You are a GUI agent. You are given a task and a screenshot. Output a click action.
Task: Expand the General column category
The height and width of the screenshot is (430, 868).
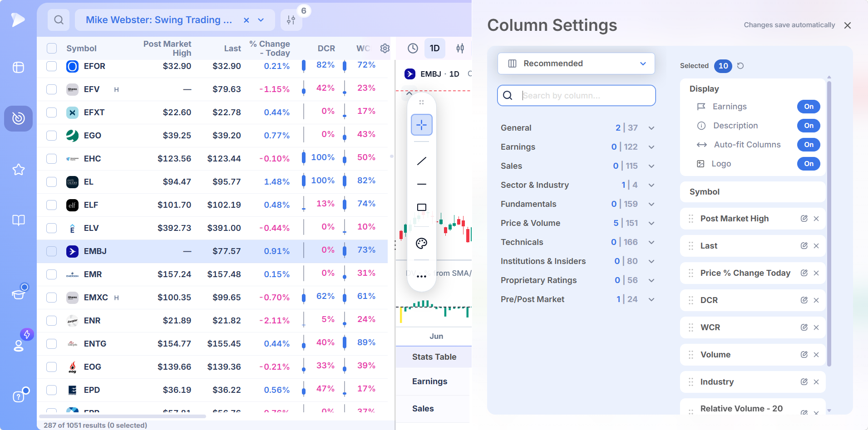(x=651, y=128)
